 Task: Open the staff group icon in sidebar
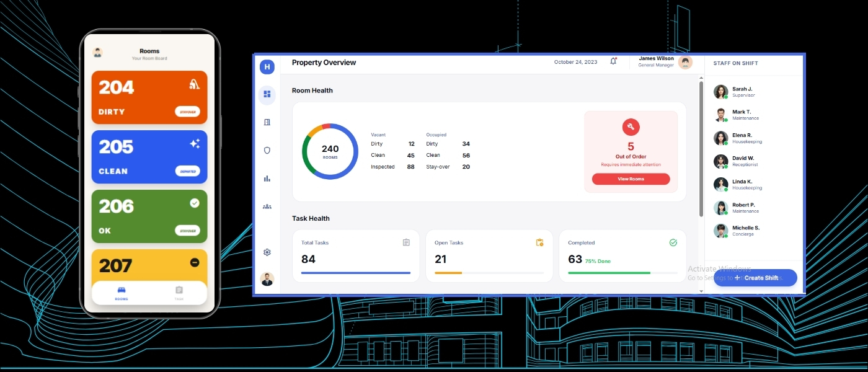pyautogui.click(x=267, y=206)
